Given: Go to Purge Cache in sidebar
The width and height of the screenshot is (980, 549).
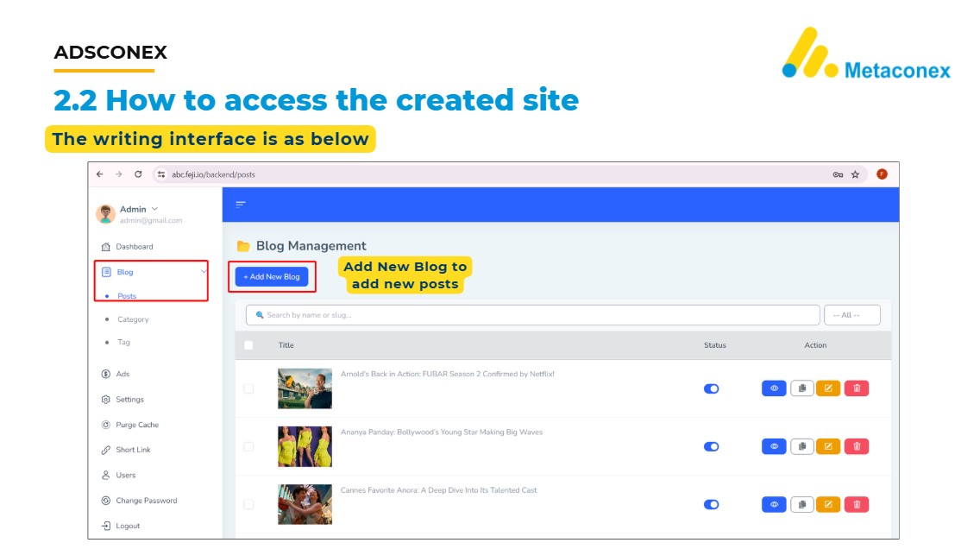Looking at the screenshot, I should [137, 425].
